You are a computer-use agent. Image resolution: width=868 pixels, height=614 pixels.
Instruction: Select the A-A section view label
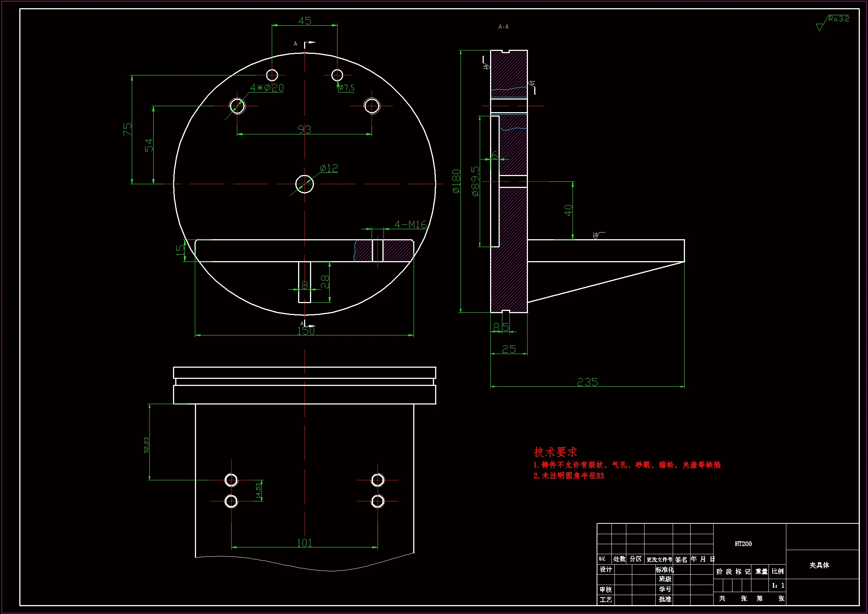[x=503, y=27]
